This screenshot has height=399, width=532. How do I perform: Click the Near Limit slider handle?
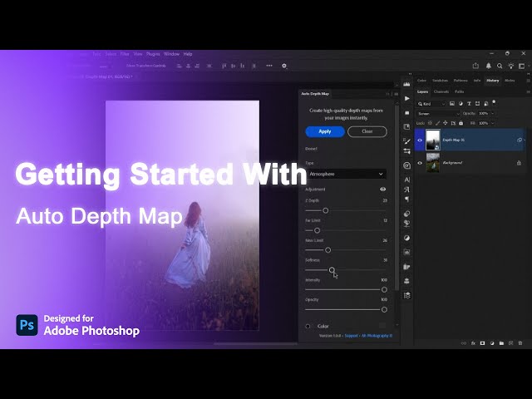pyautogui.click(x=328, y=250)
